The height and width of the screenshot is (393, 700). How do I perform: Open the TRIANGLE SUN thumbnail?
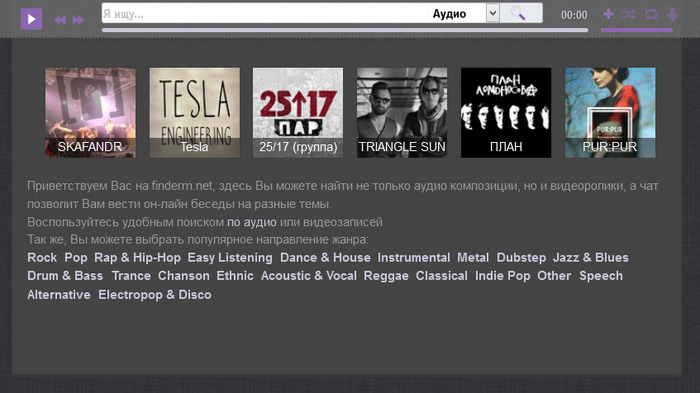click(402, 113)
